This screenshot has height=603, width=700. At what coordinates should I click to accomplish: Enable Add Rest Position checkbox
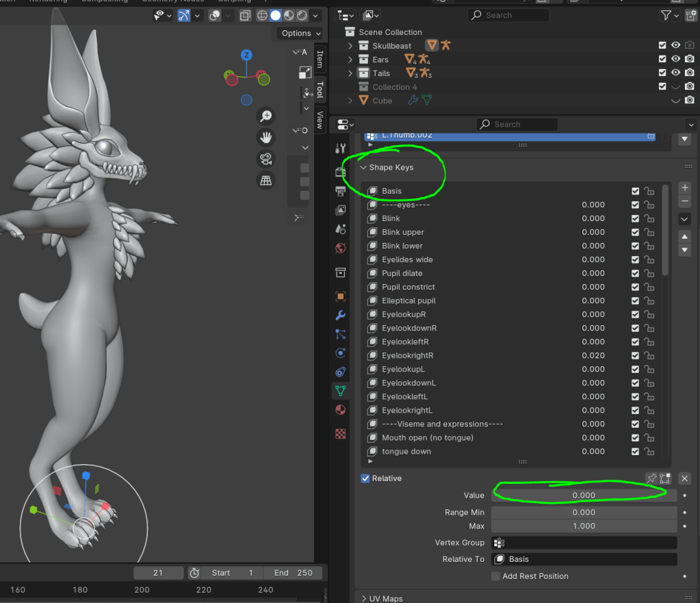495,576
